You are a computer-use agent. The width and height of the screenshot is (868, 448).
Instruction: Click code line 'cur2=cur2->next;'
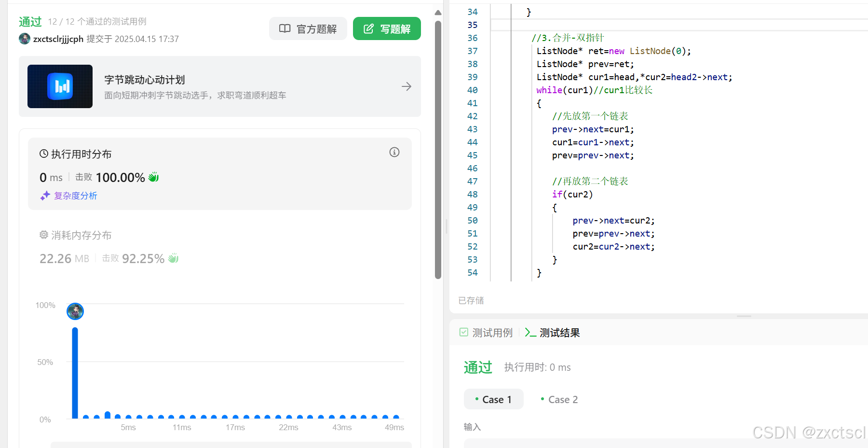[x=613, y=246]
